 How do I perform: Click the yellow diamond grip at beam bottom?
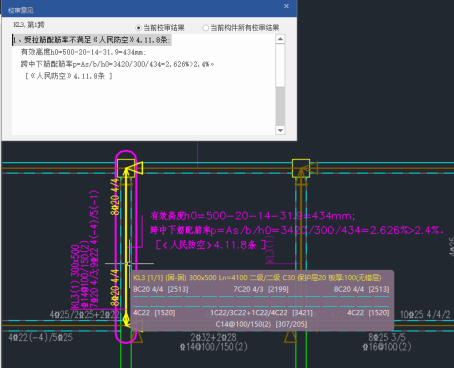(126, 320)
